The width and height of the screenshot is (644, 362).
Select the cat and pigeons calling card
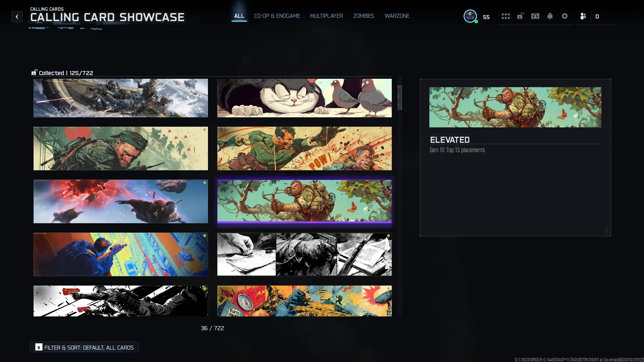tap(304, 98)
